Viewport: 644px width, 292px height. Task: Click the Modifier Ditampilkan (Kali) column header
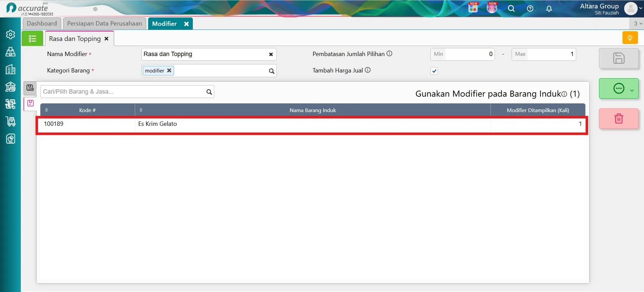coord(538,110)
